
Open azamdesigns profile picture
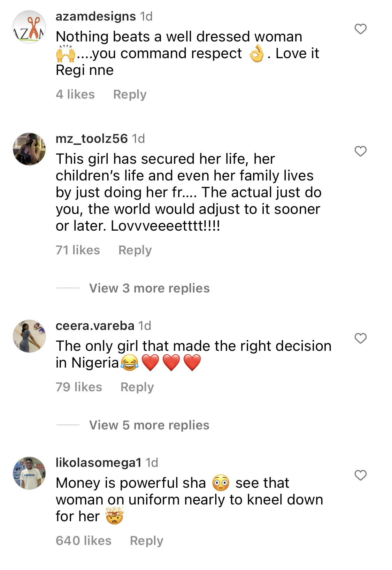29,27
